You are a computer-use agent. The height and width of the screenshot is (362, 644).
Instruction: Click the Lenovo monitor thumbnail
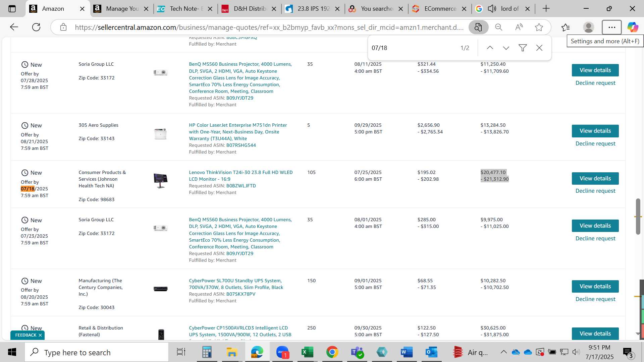160,181
